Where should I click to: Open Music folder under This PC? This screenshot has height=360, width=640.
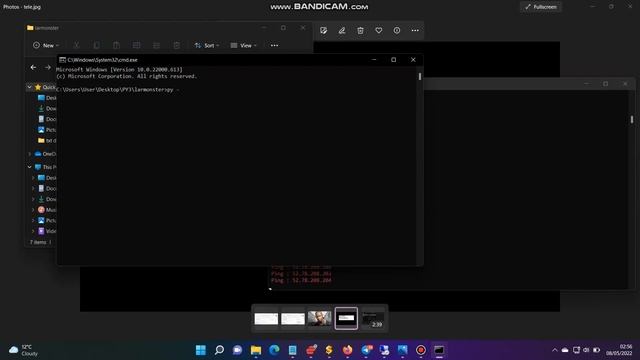coord(47,210)
